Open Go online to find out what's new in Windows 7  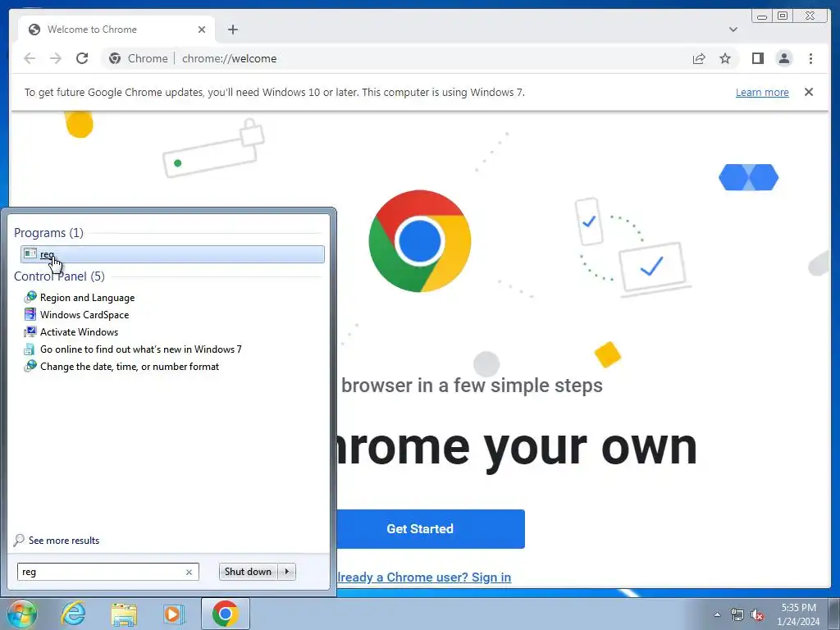click(141, 349)
